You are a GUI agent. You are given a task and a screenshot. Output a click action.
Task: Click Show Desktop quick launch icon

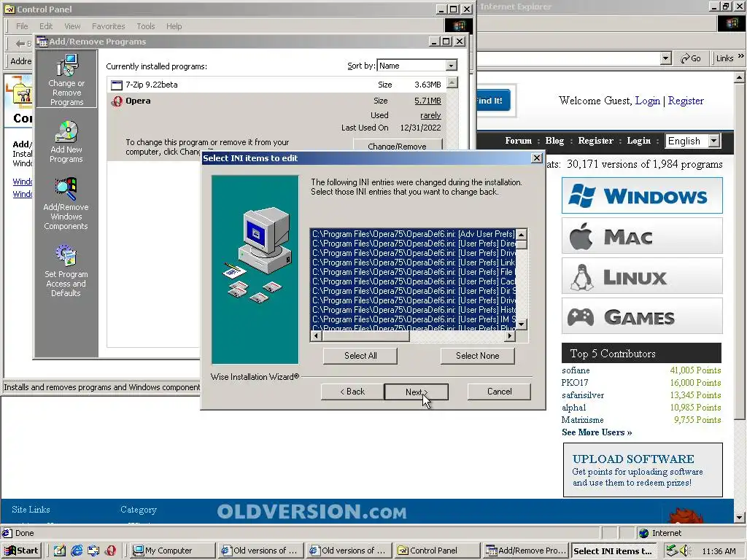pyautogui.click(x=60, y=551)
